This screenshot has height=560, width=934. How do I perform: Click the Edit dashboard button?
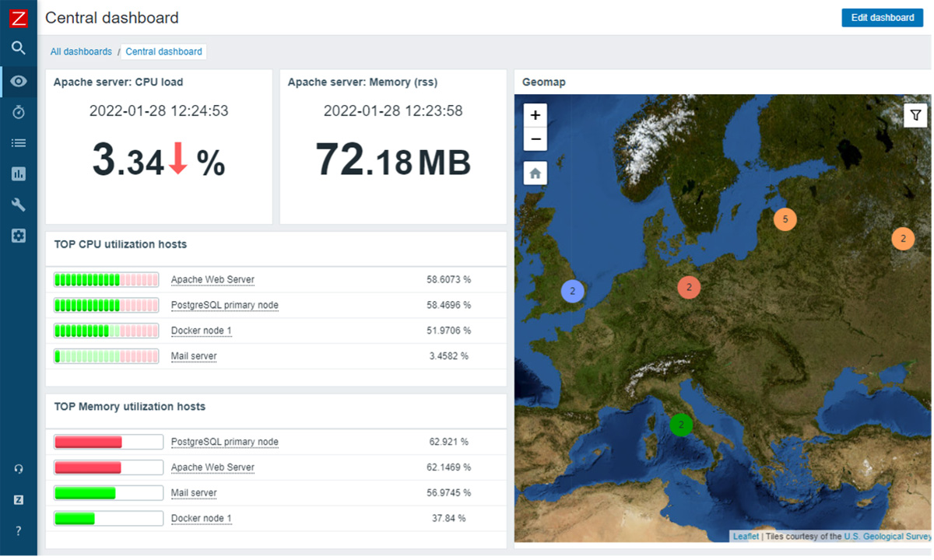[x=882, y=17]
